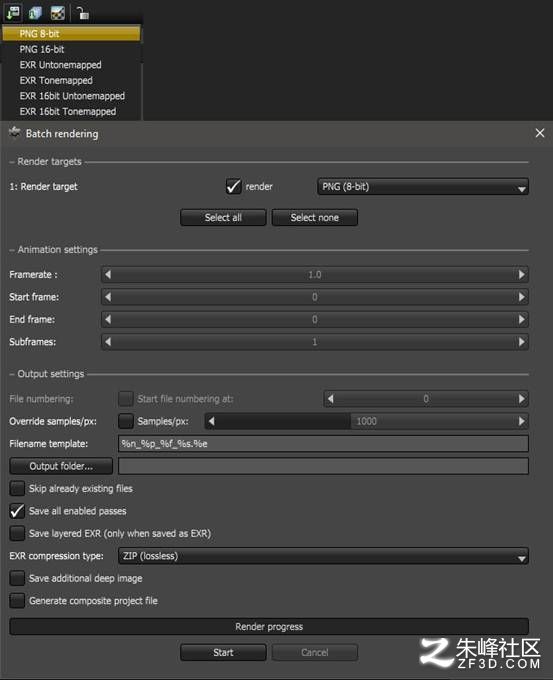Screen dimensions: 553x680
Task: Enable Generate composite project file
Action: coord(17,601)
